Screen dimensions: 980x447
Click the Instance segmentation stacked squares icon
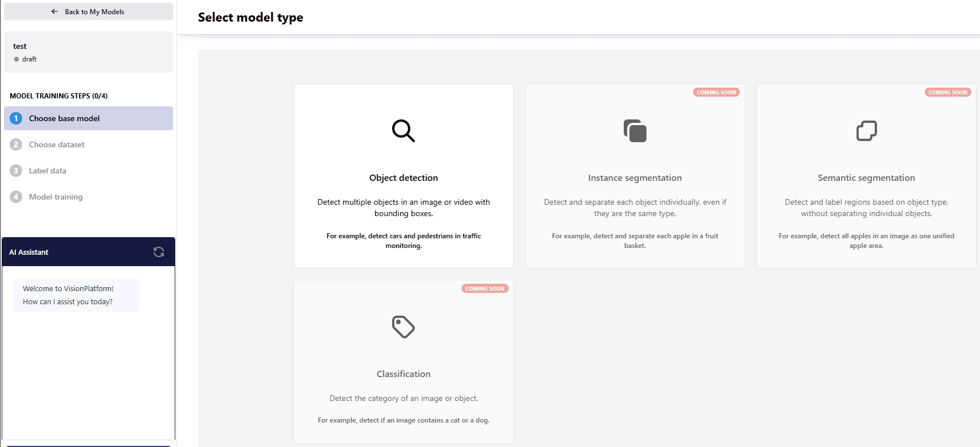635,131
